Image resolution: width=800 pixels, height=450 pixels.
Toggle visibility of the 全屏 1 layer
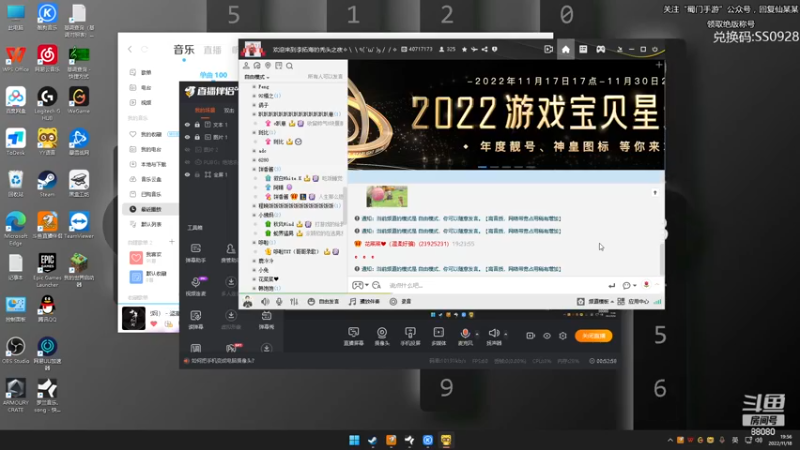(187, 174)
